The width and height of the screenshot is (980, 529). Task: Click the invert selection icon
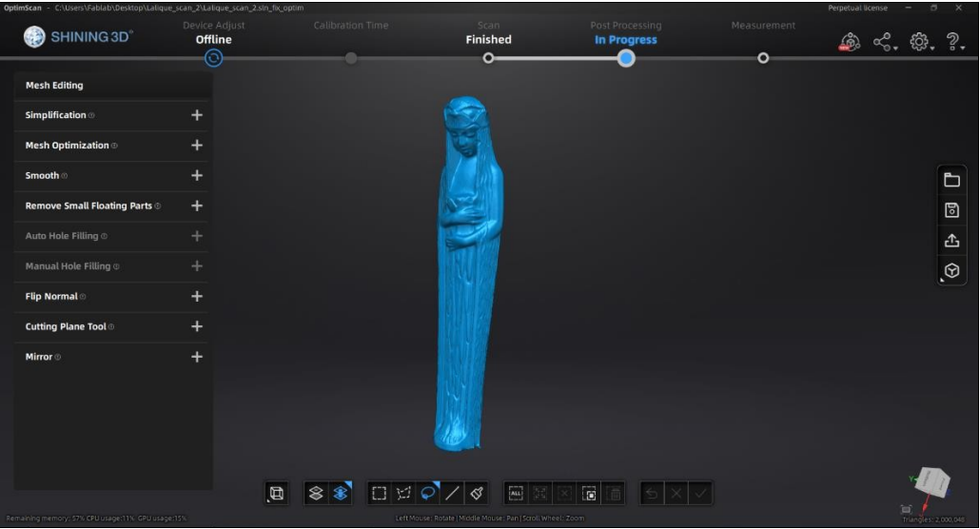pos(589,493)
